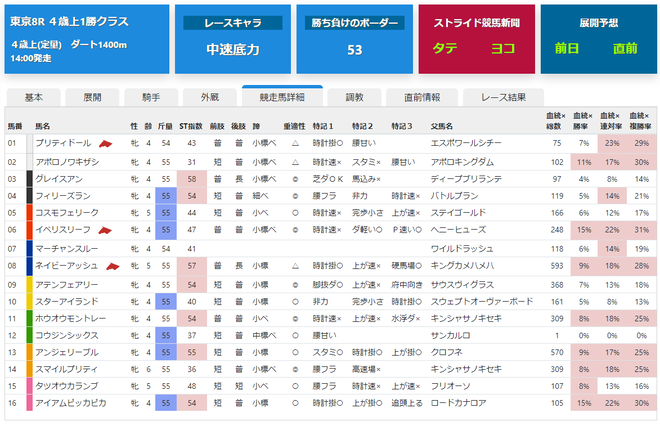Viewport: 660px width, 426px height.
Task: Click 直前 in the 展開予想 panel
Action: pos(625,48)
